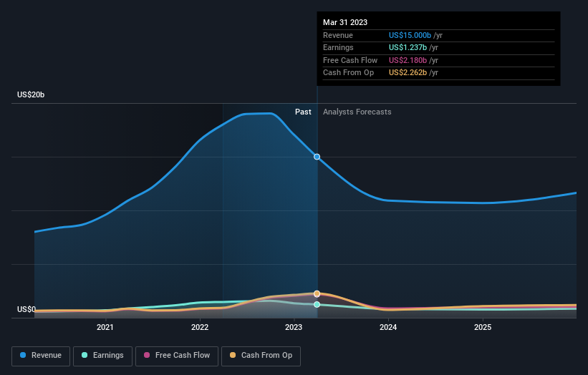Click the orange Cash From Op legend dot
The image size is (588, 375).
click(233, 355)
